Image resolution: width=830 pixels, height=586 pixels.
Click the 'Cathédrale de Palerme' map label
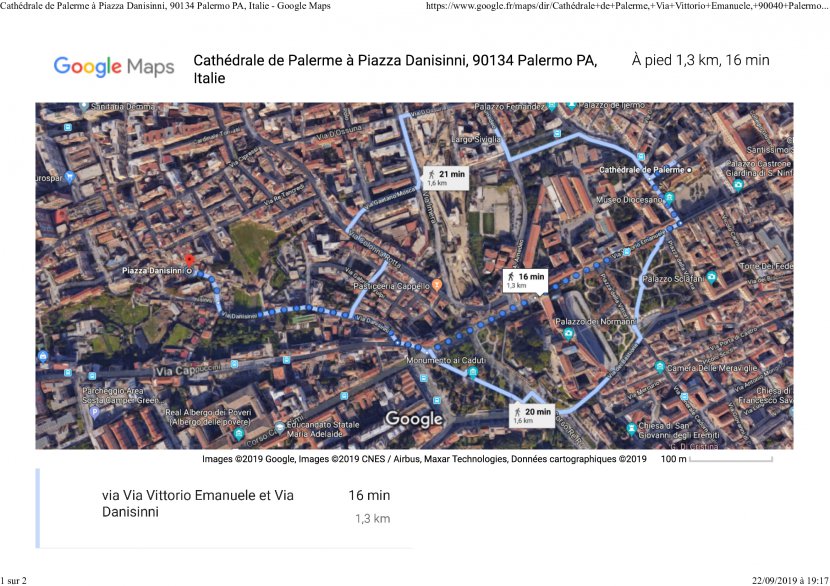point(642,170)
